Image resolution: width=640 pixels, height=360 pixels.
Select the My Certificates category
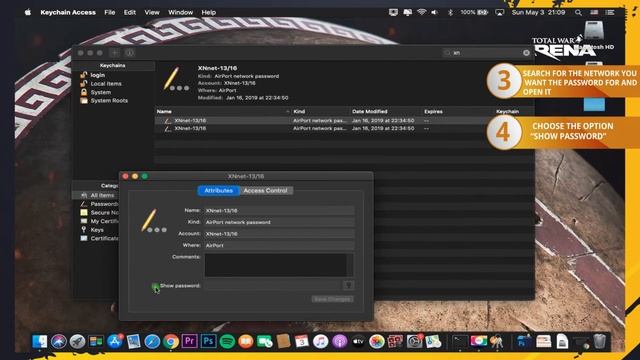104,221
